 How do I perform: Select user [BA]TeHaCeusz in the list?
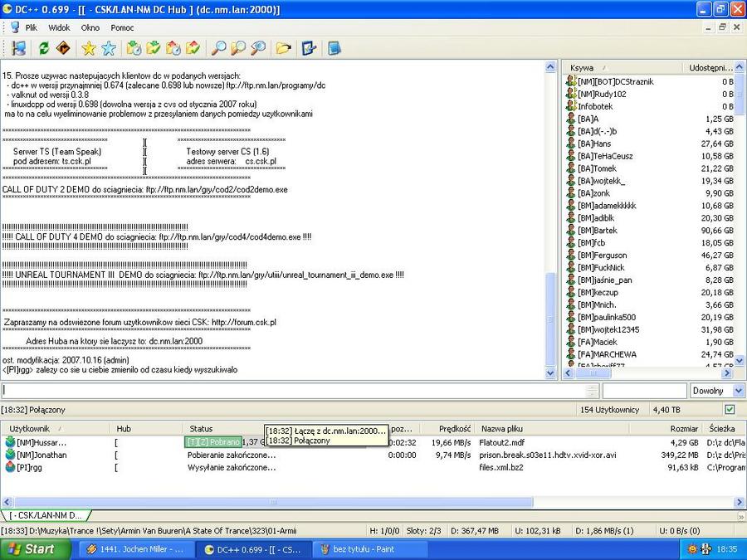[x=650, y=156]
